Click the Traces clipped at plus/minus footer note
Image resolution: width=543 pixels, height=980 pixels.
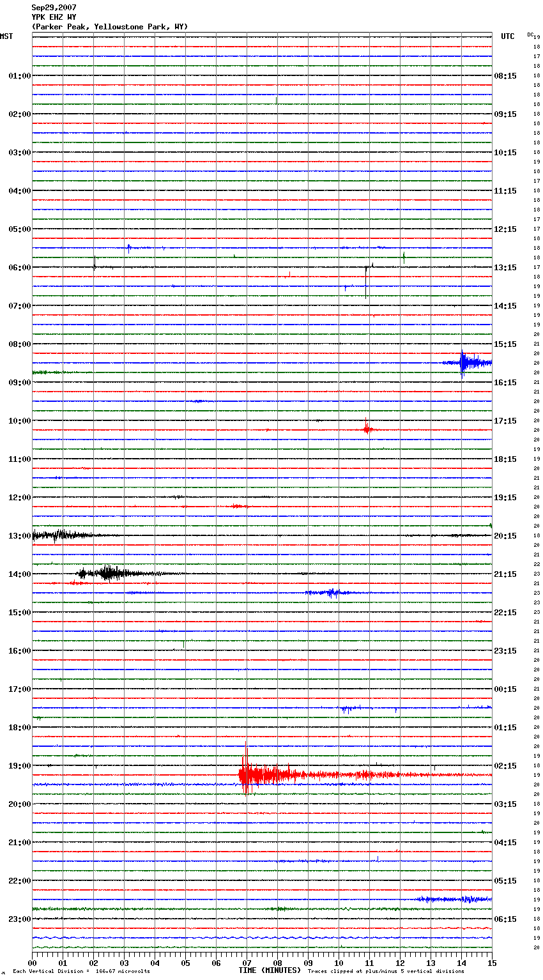(386, 971)
